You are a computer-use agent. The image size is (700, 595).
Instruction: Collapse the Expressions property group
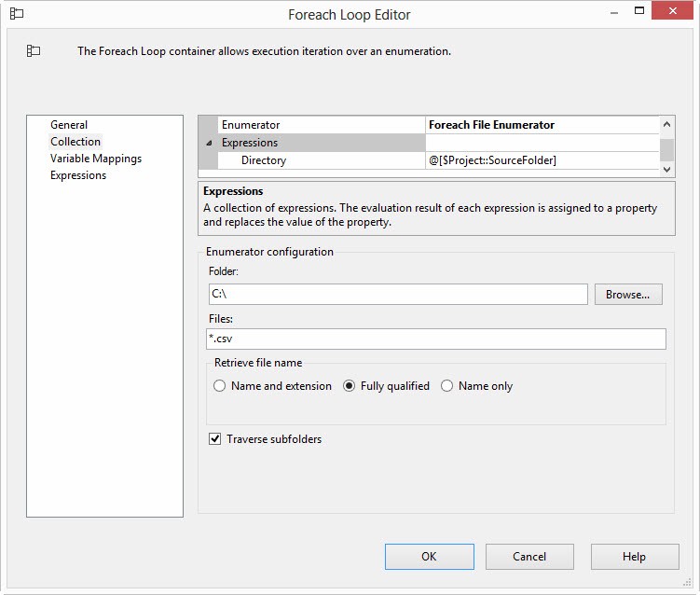[x=209, y=143]
